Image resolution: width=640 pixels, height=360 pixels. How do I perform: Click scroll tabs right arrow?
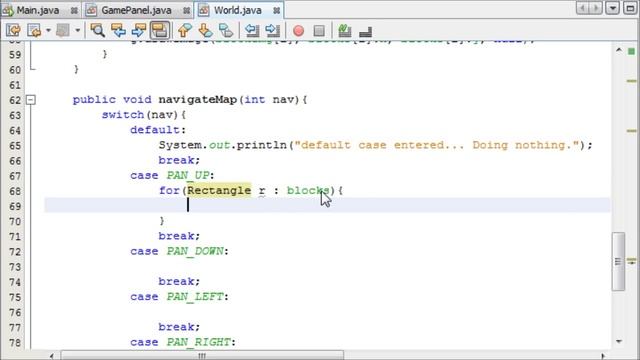596,8
